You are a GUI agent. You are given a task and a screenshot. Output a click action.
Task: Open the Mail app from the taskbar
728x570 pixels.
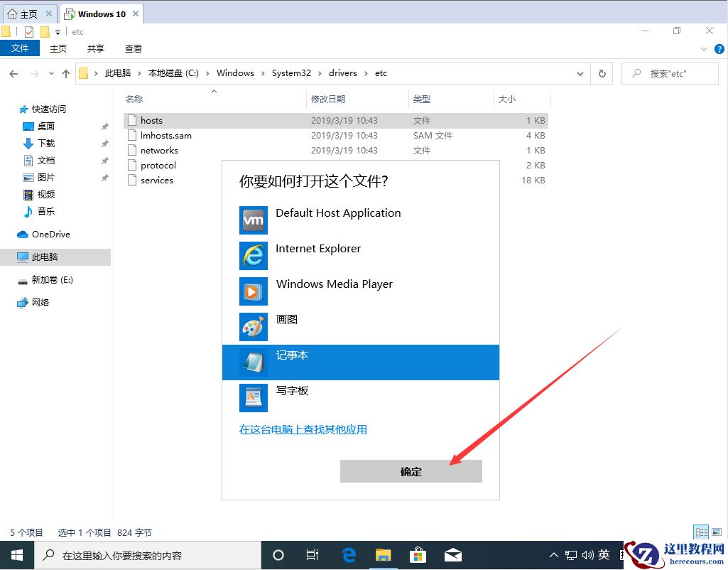(453, 555)
